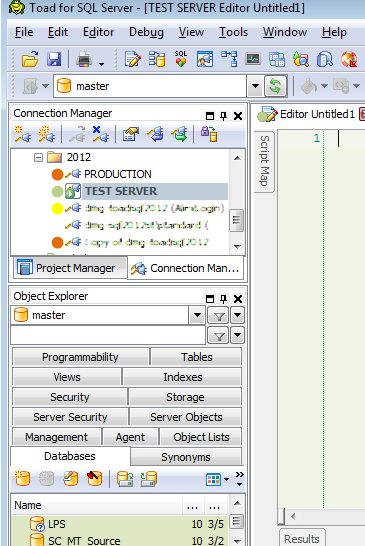Screen dimensions: 365x546
Task: Pin the Connection Manager panel
Action: [224, 116]
